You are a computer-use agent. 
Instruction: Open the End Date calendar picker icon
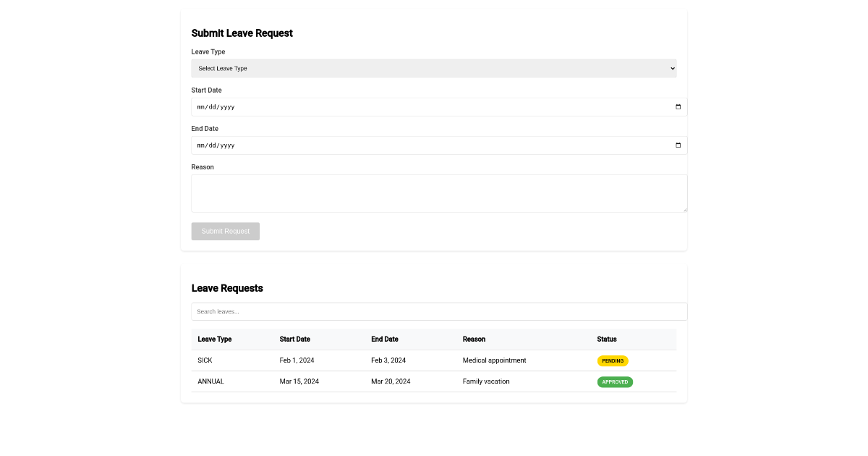coord(677,145)
